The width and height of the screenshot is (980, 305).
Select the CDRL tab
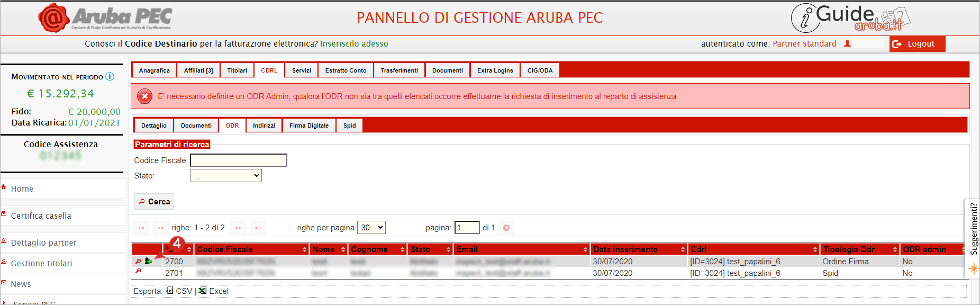[269, 70]
